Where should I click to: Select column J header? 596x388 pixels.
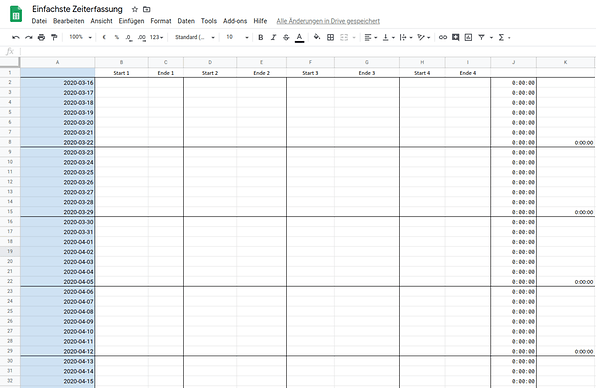click(x=514, y=62)
